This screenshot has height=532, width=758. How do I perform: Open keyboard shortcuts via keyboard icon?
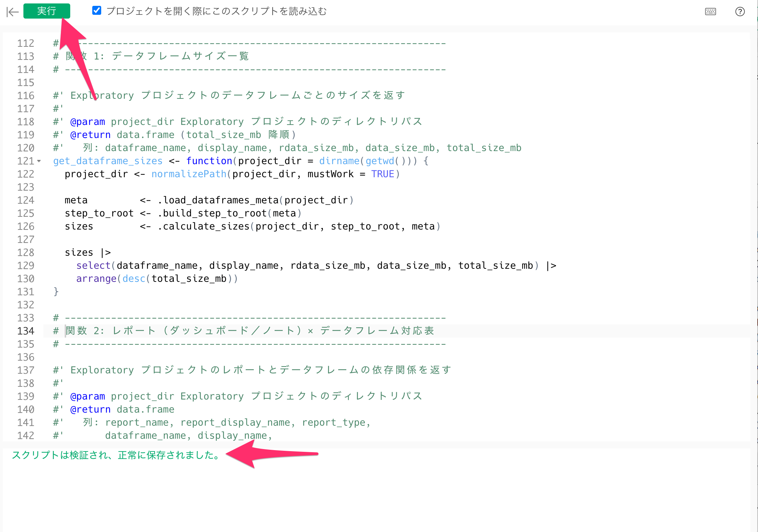[710, 12]
